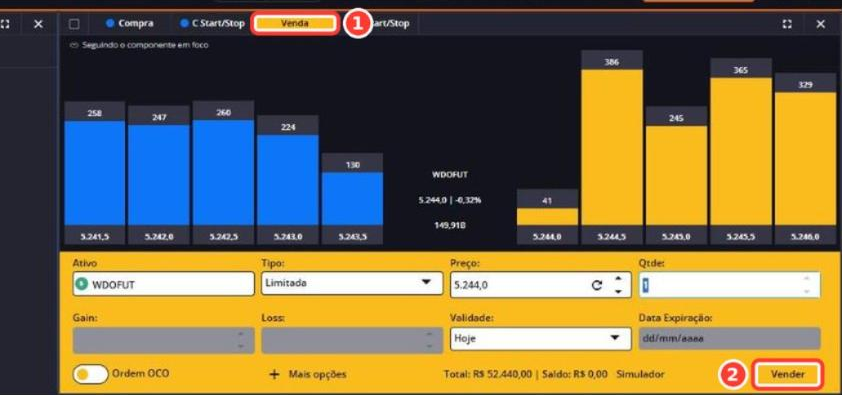The height and width of the screenshot is (395, 842).
Task: Increase the Gain value stepper up
Action: (x=241, y=334)
